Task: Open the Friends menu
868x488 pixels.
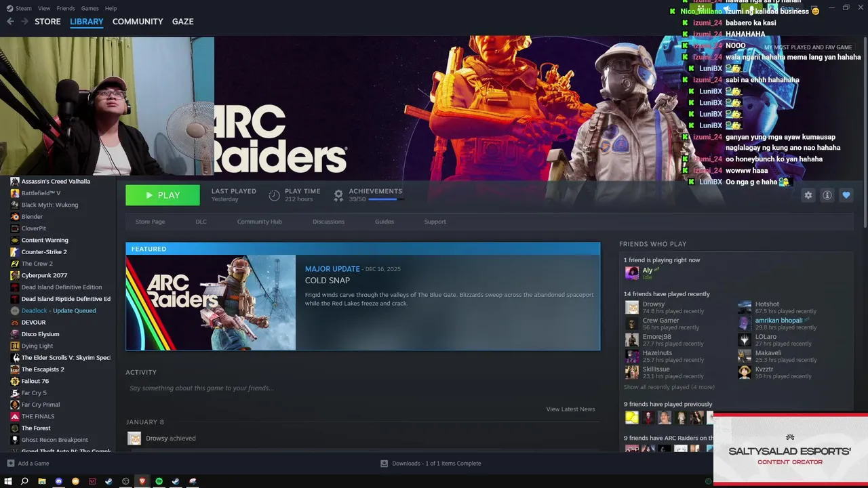Action: point(66,8)
